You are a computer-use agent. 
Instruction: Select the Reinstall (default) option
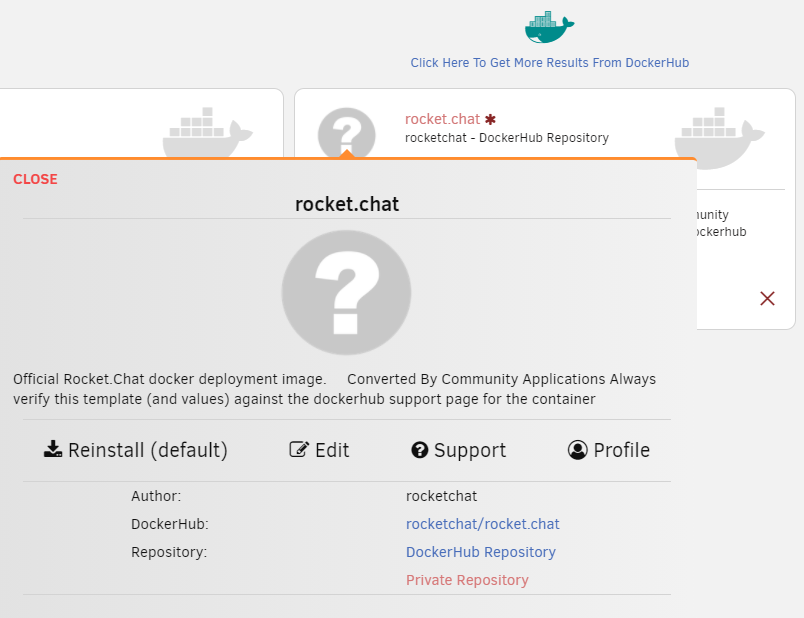pos(135,450)
